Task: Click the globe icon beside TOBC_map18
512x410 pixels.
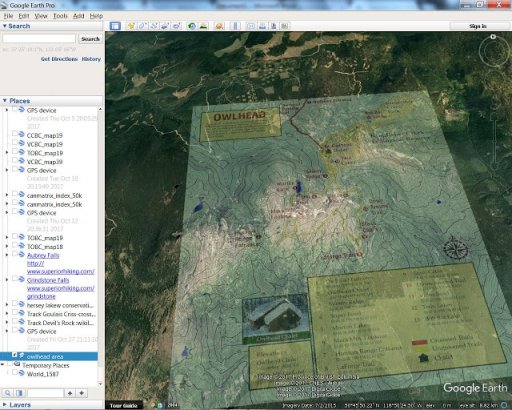Action: tap(22, 246)
